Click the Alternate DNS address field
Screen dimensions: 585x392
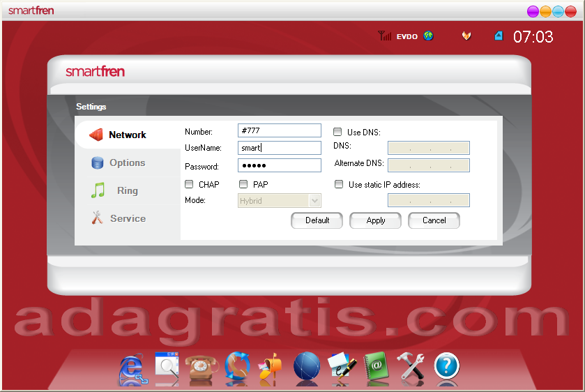pos(429,165)
